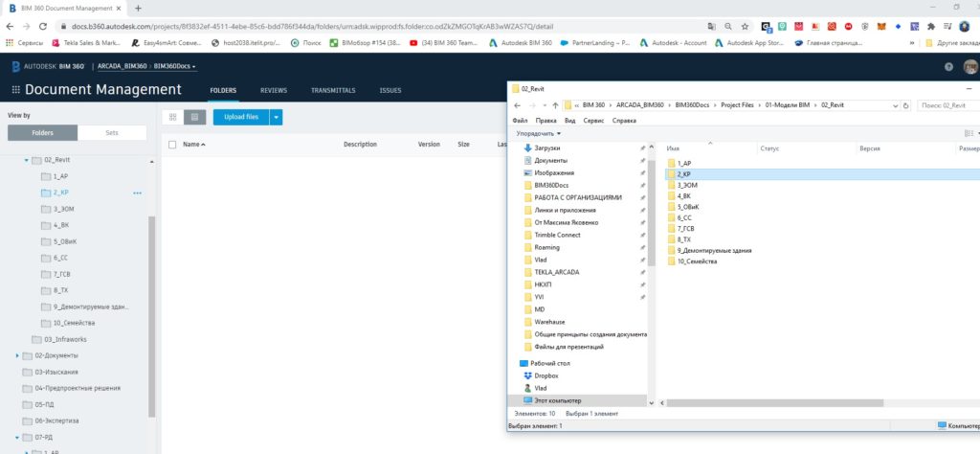Open more options for 2_KP folder
Viewport: 980px width, 454px height.
(137, 193)
